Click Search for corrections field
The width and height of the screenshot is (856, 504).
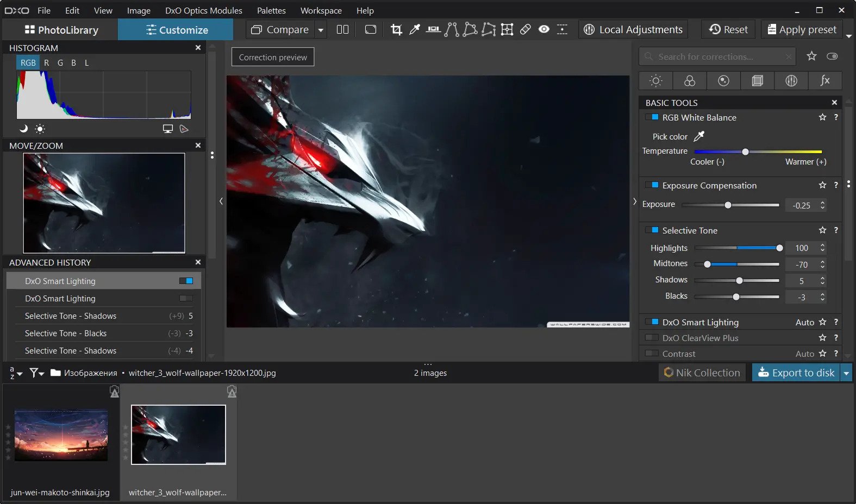tap(717, 56)
